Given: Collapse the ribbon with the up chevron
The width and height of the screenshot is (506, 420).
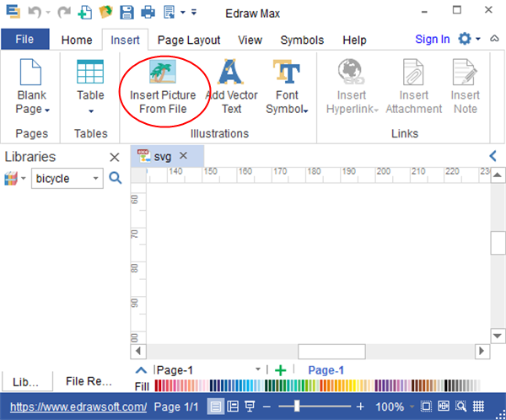Looking at the screenshot, I should coord(494,39).
